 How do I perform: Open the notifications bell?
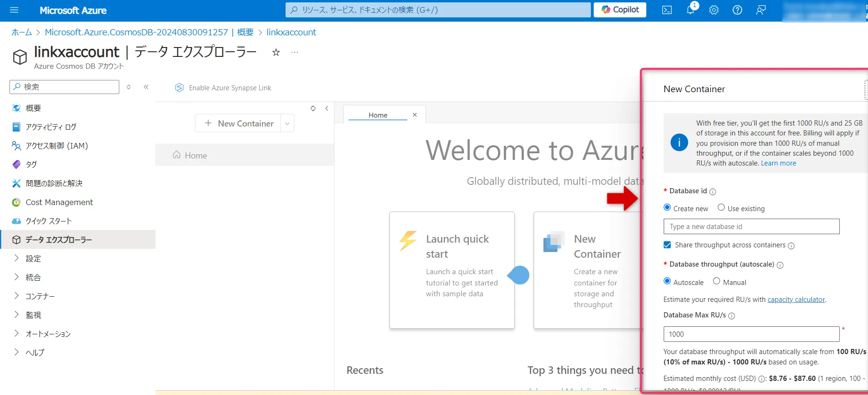click(x=690, y=10)
